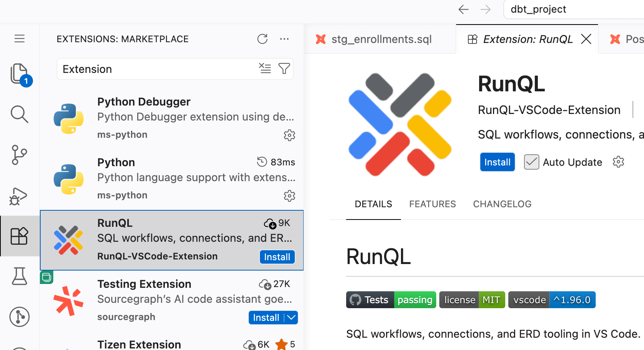
Task: Install RunQL from the marketplace list
Action: pyautogui.click(x=277, y=257)
